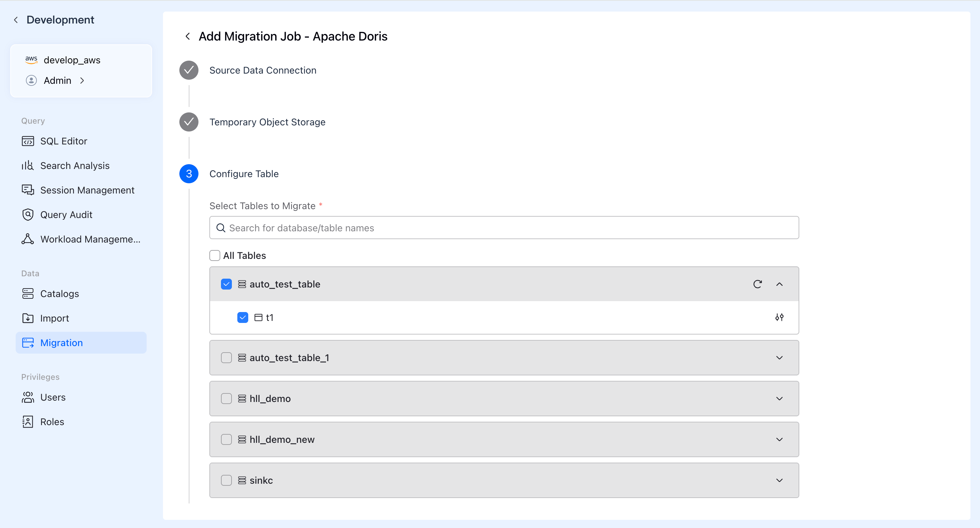Open Session Management panel
Screen dimensions: 980x528
(x=87, y=190)
